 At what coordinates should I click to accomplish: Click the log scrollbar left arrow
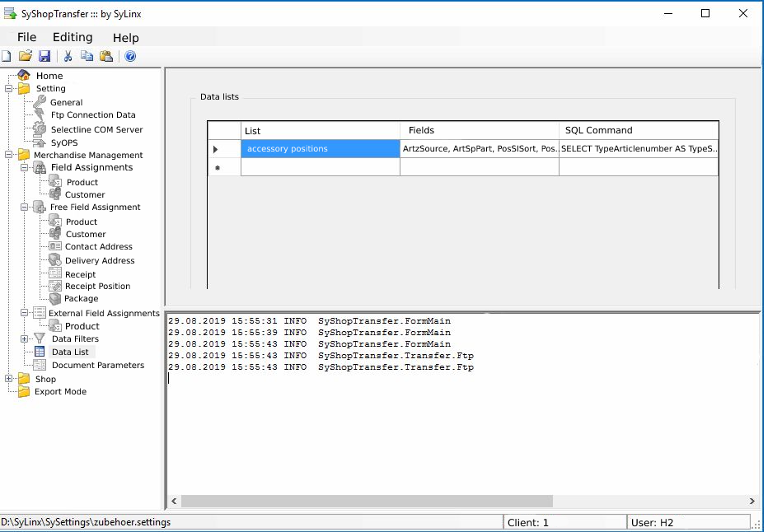coord(174,502)
